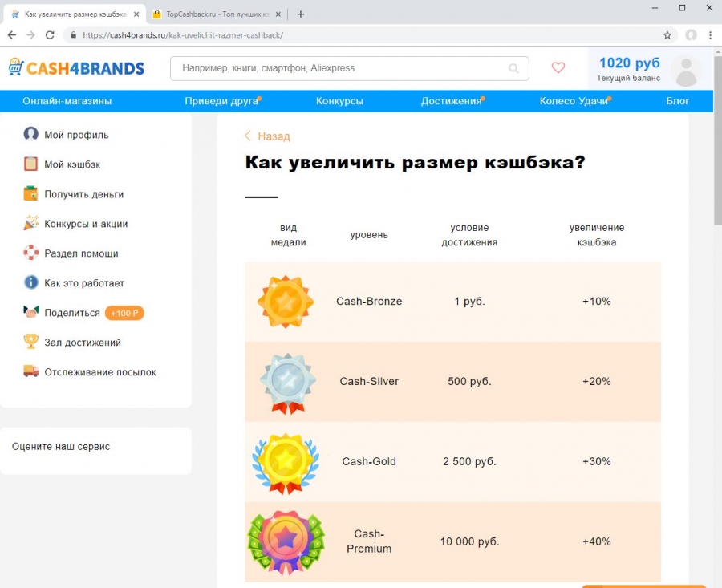722x588 pixels.
Task: Click the Cash-Silver medal image
Action: coord(288,383)
